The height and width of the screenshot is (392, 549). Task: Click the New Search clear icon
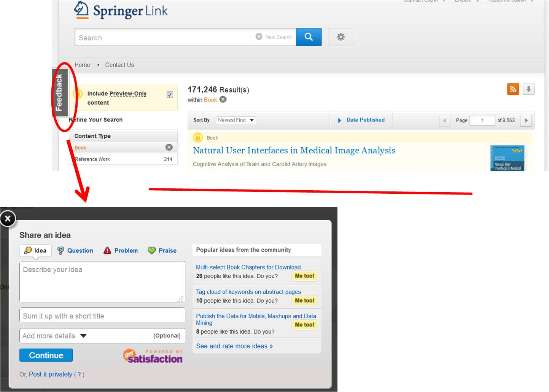click(x=259, y=37)
